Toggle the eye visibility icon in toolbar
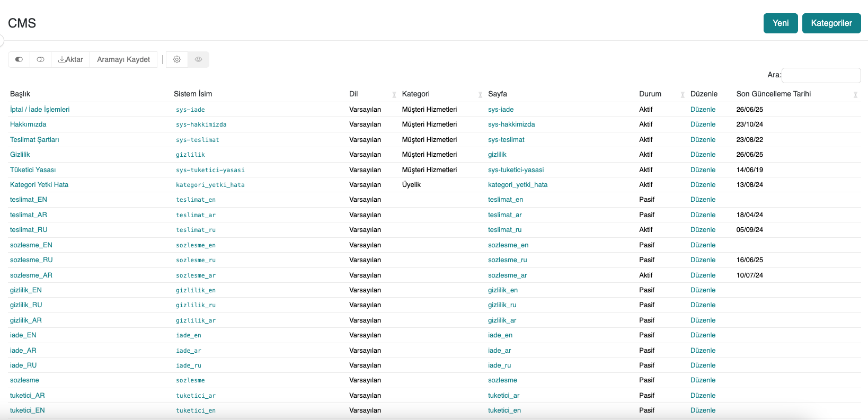 198,59
